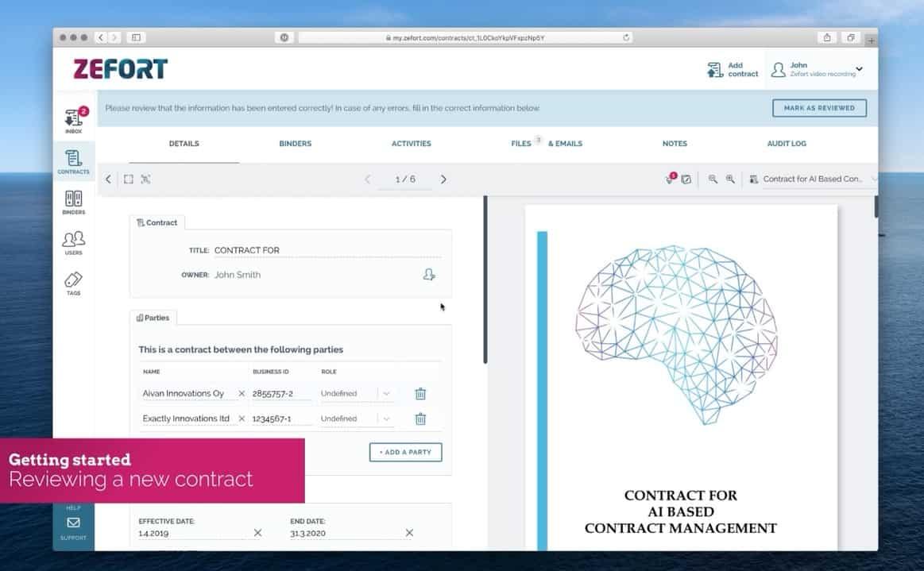Go to the next document page
924x571 pixels.
[443, 179]
